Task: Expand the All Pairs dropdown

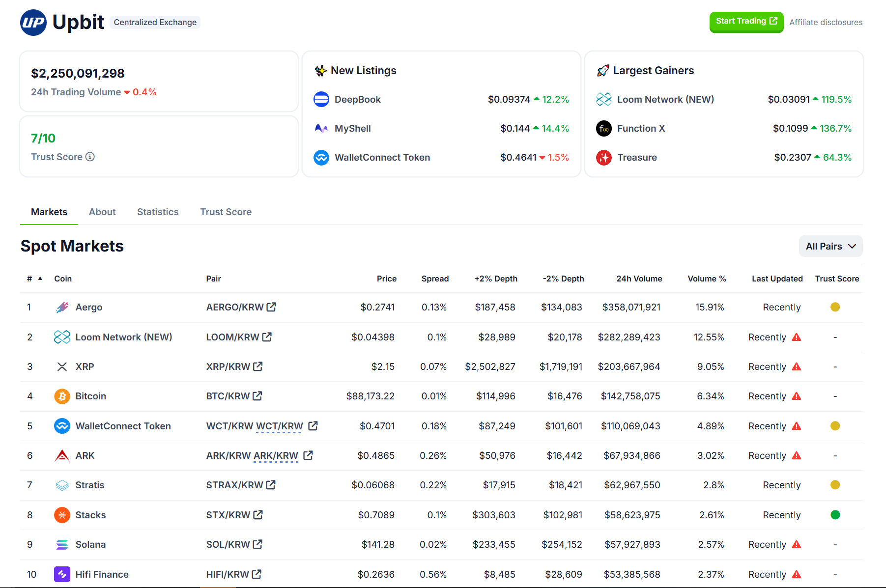Action: 830,246
